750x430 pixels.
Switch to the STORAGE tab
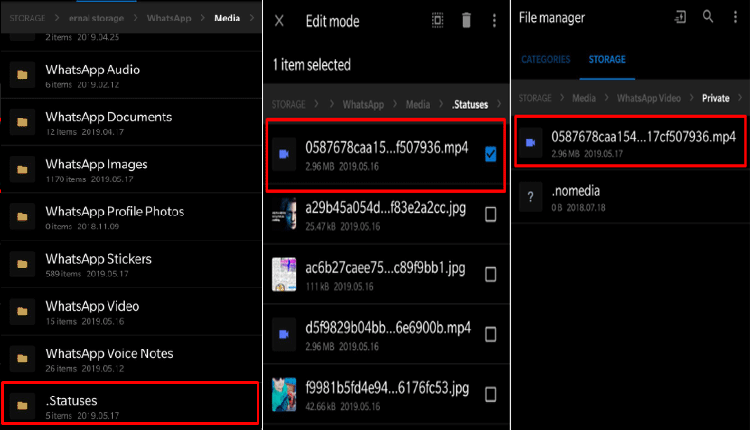coord(607,60)
